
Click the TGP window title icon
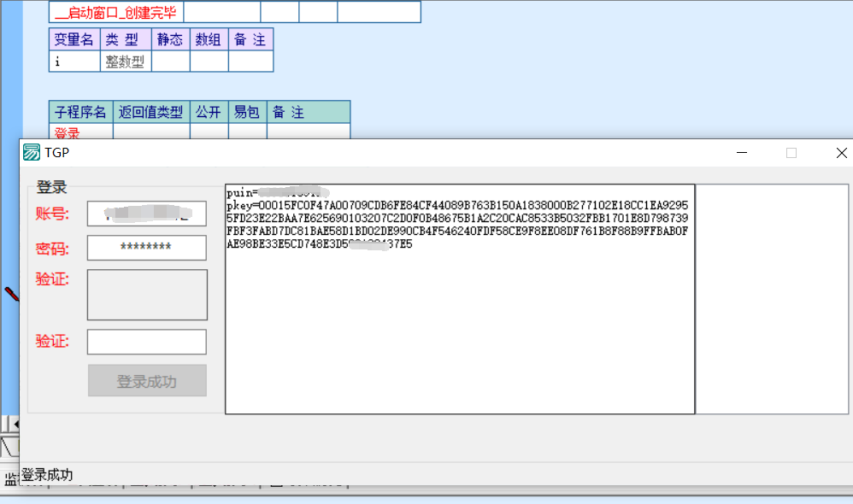click(32, 153)
